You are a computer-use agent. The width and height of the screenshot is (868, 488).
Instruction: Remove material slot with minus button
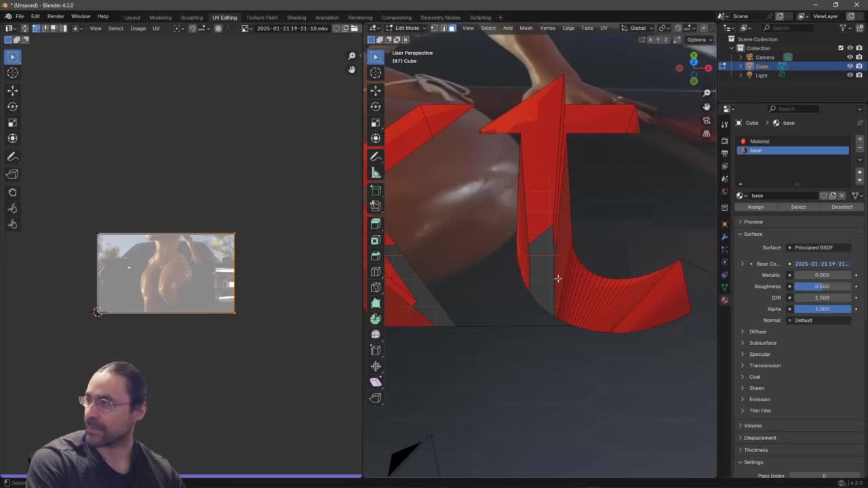pyautogui.click(x=860, y=148)
